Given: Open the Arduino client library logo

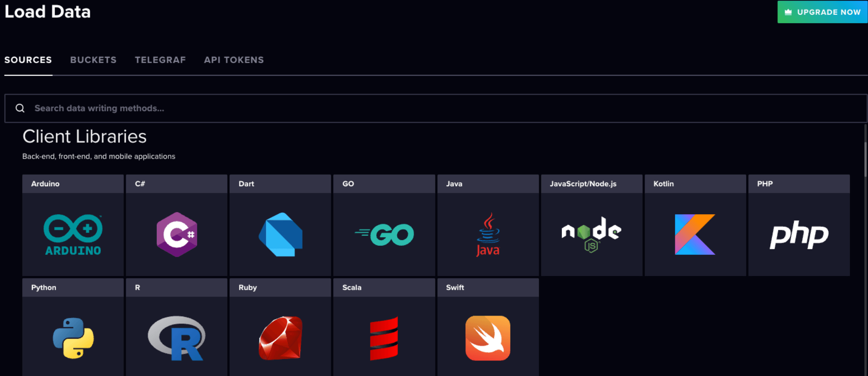Looking at the screenshot, I should tap(73, 235).
